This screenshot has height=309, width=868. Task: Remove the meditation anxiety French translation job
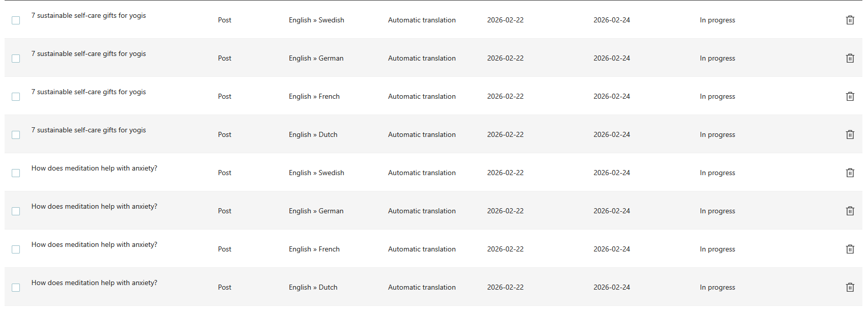[x=850, y=249]
